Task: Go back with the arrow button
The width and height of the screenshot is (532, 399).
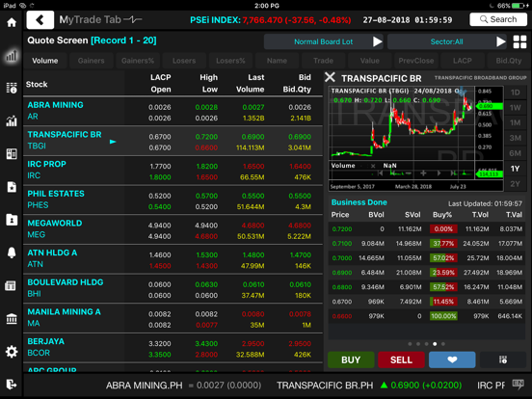Action: (40, 19)
